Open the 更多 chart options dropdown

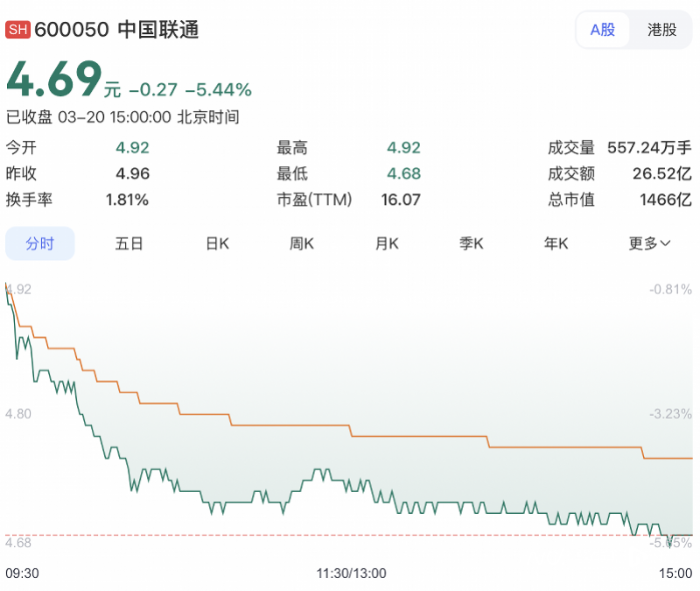[650, 243]
